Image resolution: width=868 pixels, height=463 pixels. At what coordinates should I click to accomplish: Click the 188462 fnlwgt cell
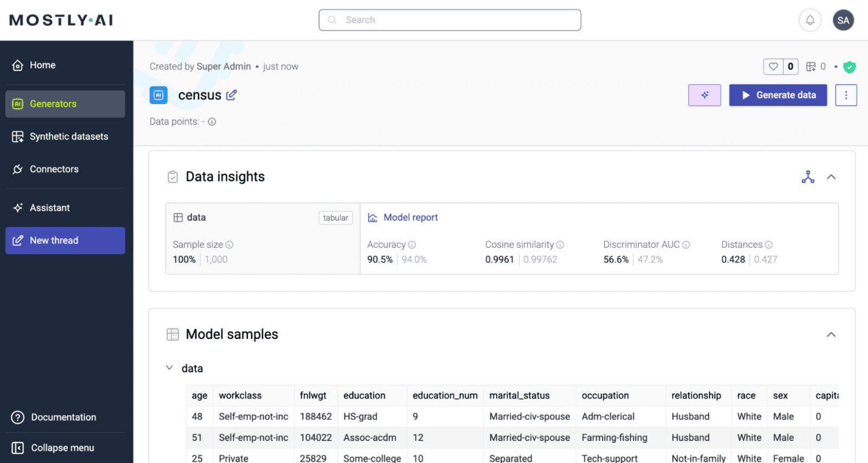316,416
